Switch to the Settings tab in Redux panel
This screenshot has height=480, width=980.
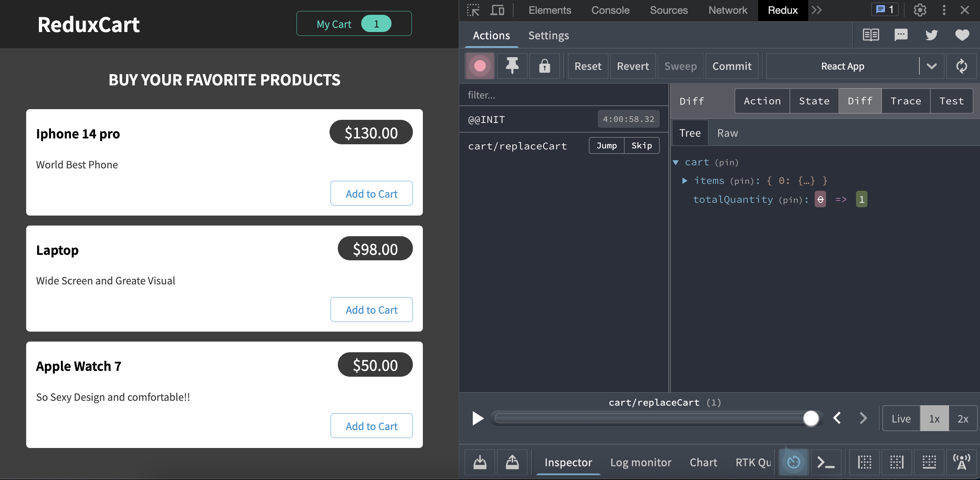click(x=548, y=35)
